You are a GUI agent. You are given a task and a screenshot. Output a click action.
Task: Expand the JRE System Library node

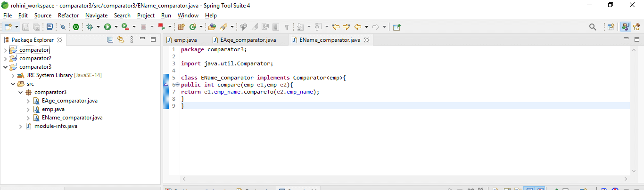(x=13, y=75)
